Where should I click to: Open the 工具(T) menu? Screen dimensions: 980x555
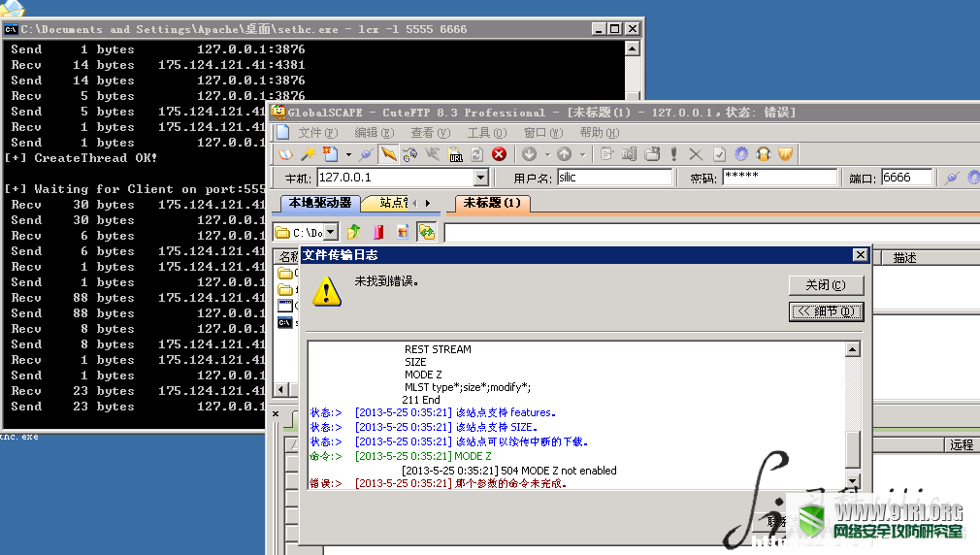(x=487, y=133)
